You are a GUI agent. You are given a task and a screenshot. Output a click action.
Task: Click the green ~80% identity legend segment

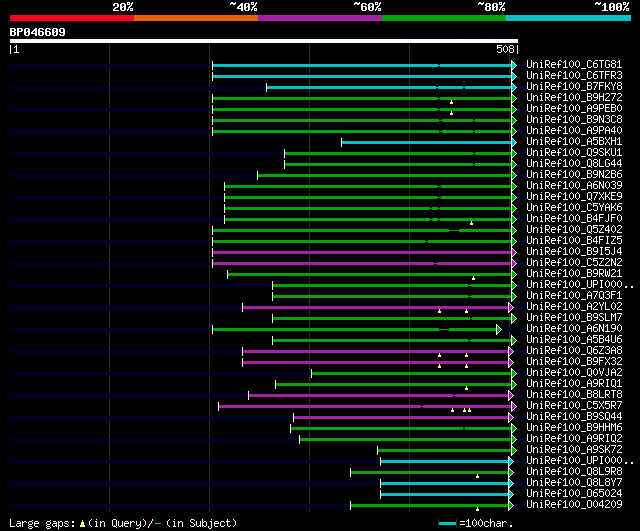[x=444, y=18]
